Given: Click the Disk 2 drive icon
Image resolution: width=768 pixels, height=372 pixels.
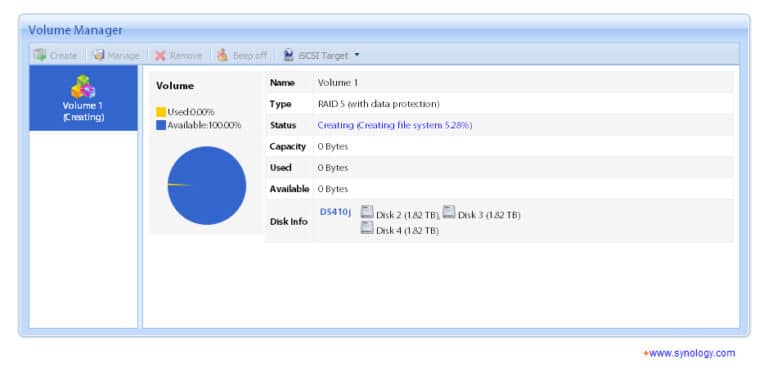Looking at the screenshot, I should point(367,212).
